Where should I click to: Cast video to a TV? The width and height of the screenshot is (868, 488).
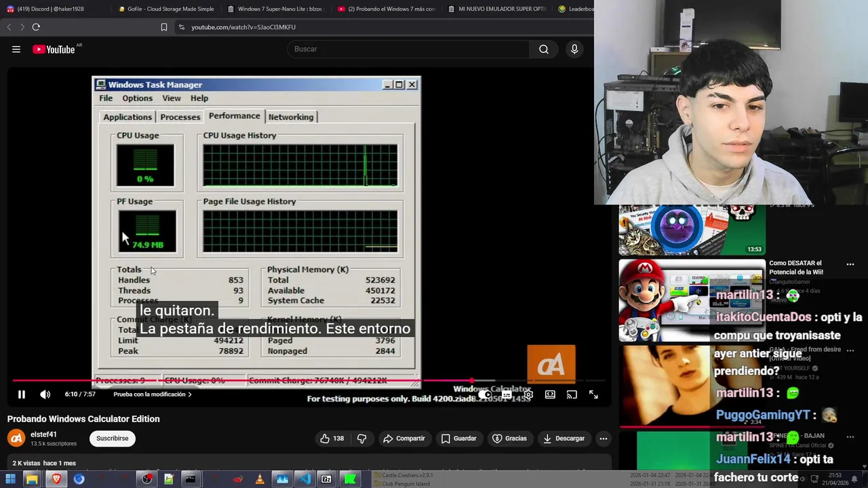(x=572, y=394)
